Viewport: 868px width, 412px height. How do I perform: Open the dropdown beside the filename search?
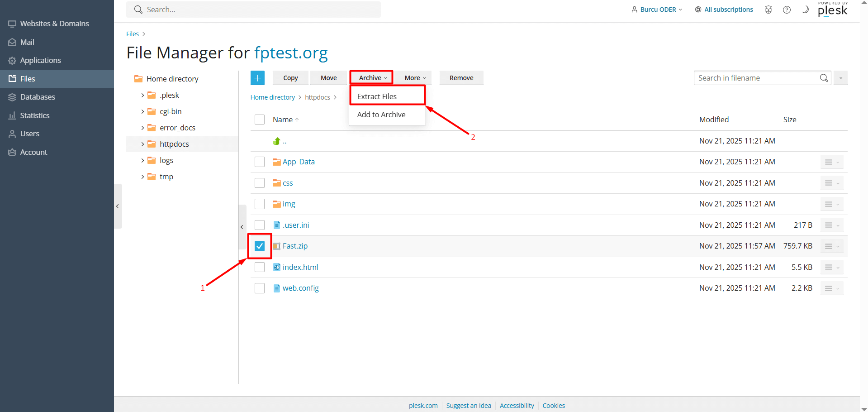(840, 77)
